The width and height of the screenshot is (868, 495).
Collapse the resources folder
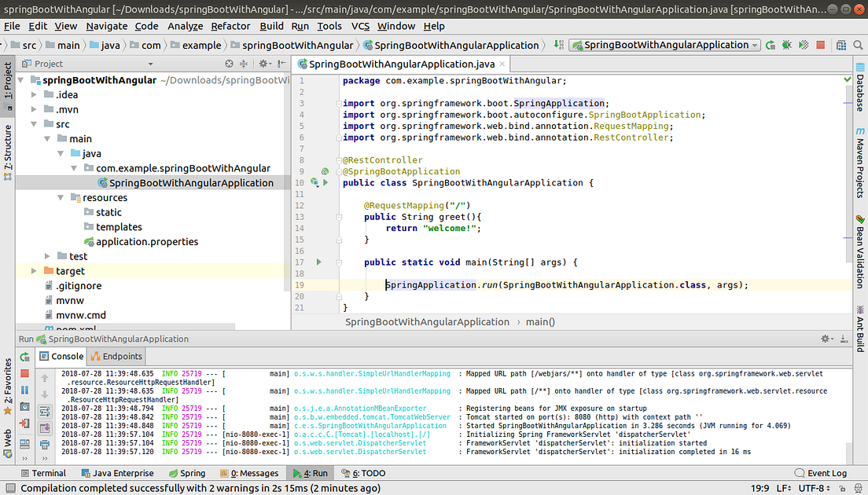pos(61,197)
